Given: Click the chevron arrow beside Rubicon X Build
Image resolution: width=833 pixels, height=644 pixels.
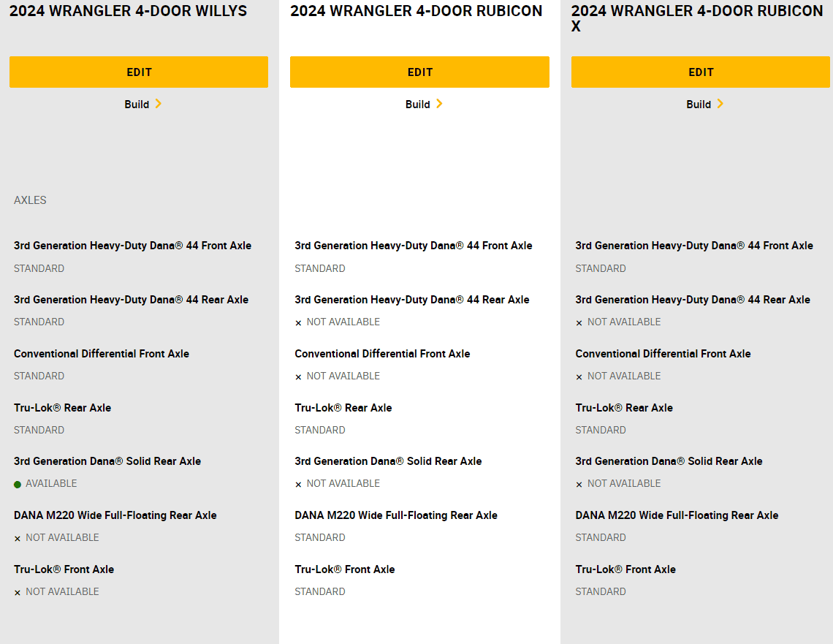Looking at the screenshot, I should tap(720, 104).
